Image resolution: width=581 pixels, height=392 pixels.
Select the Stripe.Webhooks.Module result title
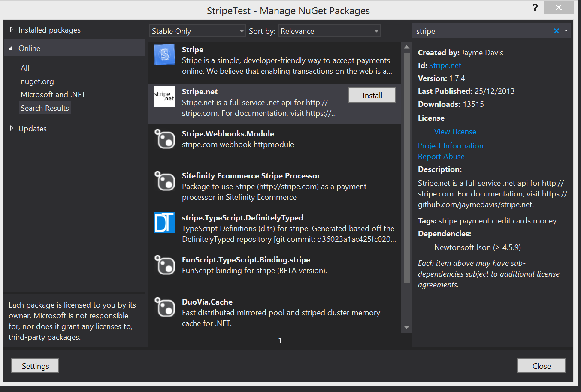click(x=228, y=133)
